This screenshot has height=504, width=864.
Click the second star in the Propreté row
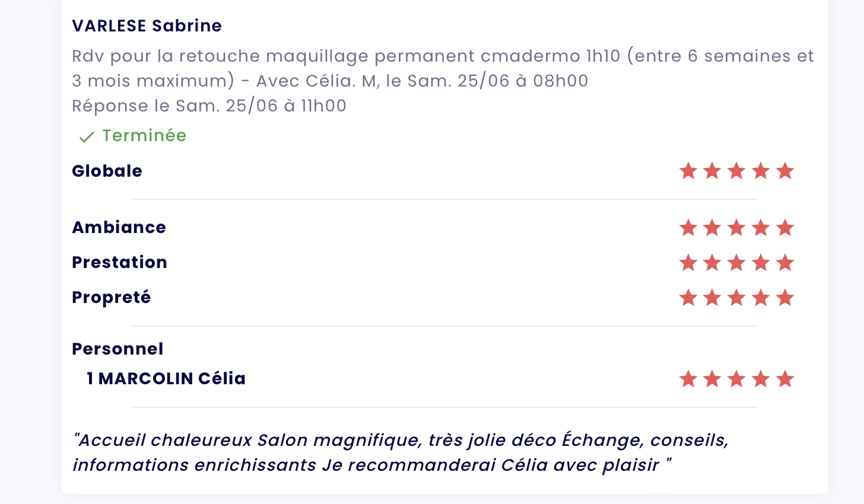tap(712, 297)
